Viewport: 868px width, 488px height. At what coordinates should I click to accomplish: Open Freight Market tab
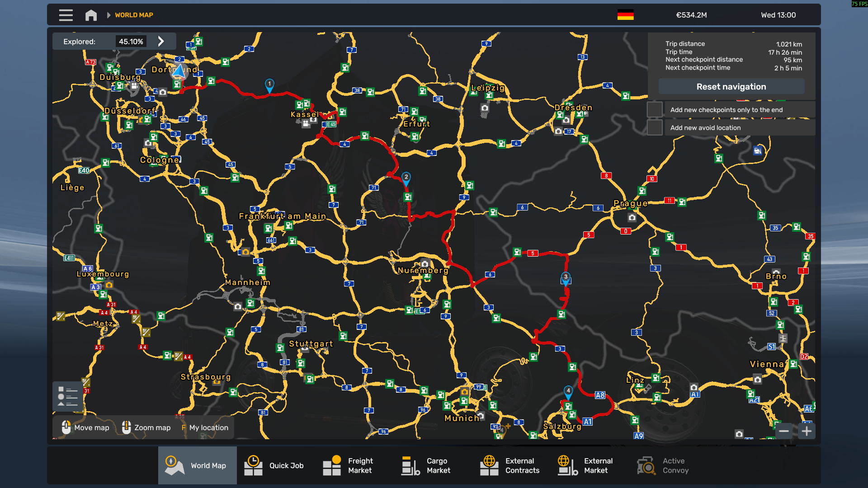click(x=348, y=465)
